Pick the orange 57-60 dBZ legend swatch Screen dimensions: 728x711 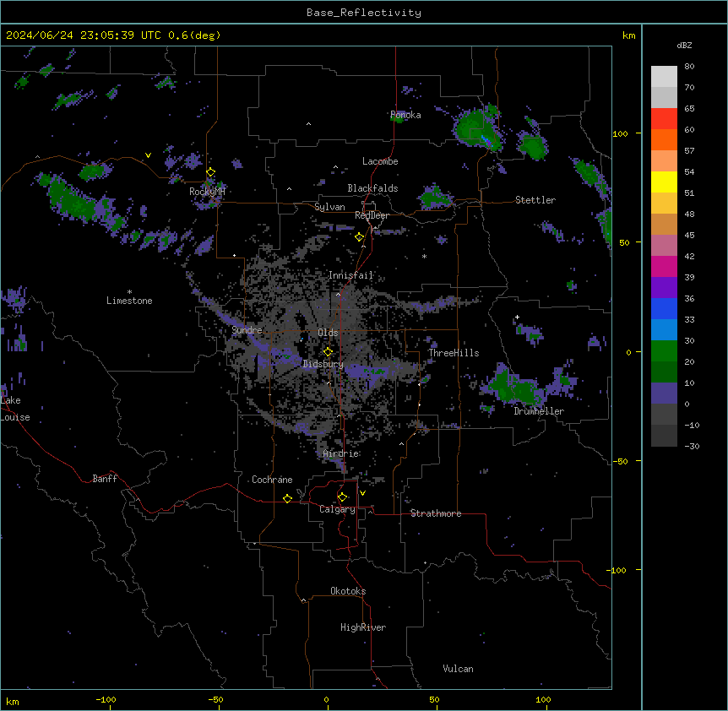tap(664, 139)
